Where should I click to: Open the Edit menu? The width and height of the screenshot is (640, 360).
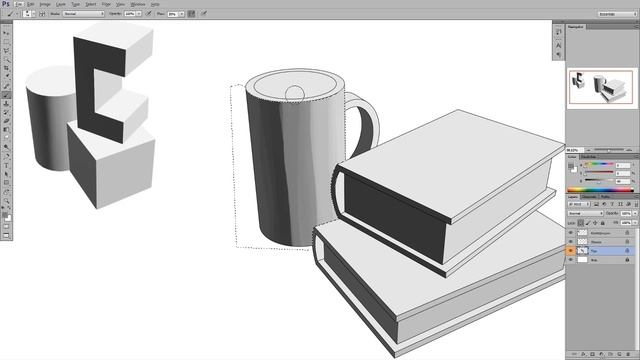pyautogui.click(x=31, y=4)
